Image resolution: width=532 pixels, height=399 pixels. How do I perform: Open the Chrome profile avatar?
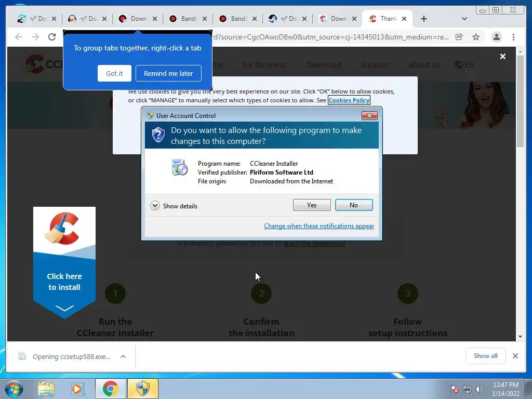coord(496,37)
